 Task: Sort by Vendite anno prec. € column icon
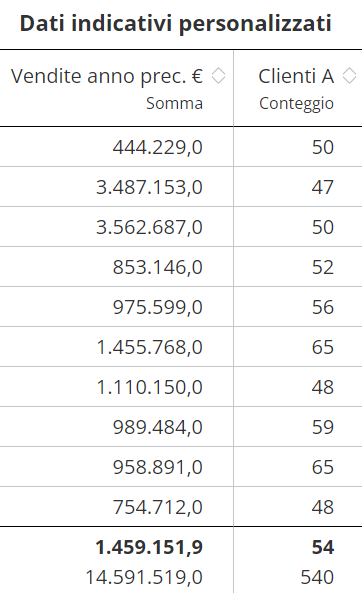click(x=219, y=75)
